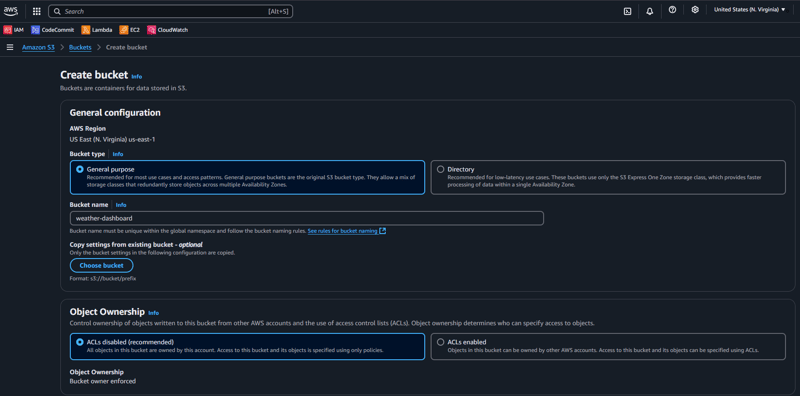Open the help question mark icon
The width and height of the screenshot is (800, 396).
point(672,10)
